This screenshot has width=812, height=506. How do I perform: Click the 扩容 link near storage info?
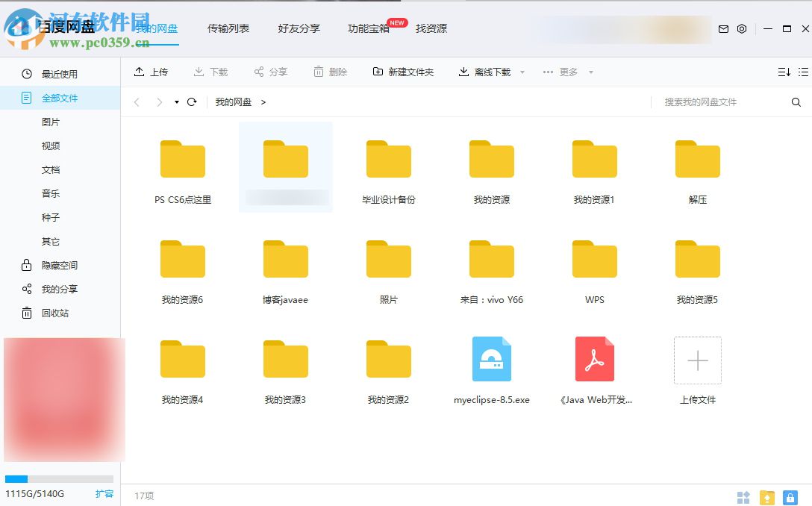pyautogui.click(x=104, y=493)
